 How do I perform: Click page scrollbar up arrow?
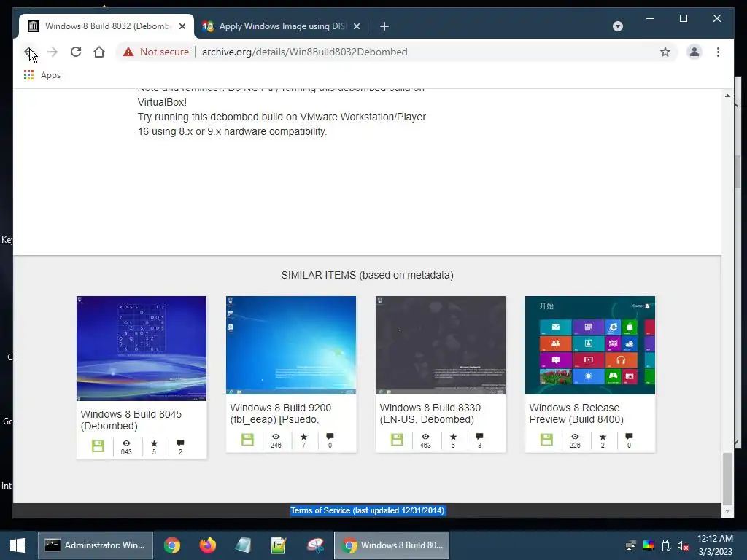point(727,96)
